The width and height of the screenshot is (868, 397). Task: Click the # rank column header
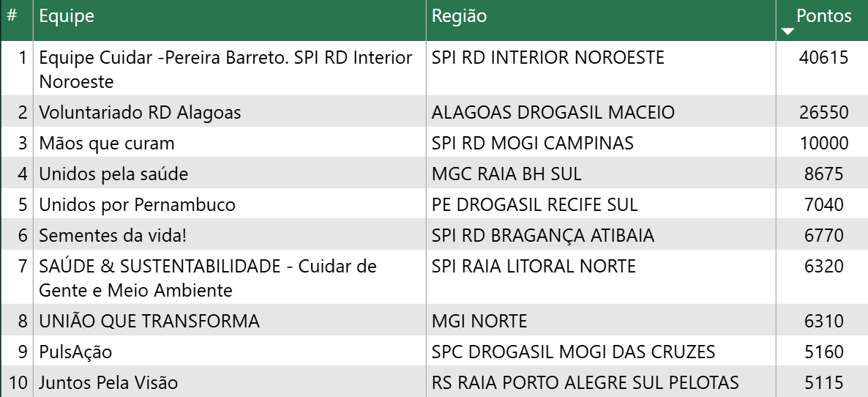pyautogui.click(x=12, y=16)
